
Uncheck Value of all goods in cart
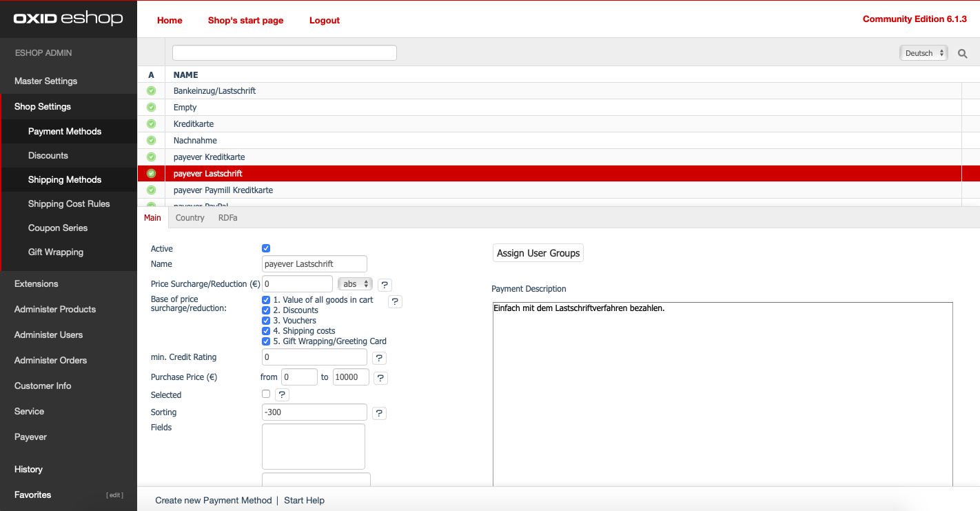pos(266,300)
